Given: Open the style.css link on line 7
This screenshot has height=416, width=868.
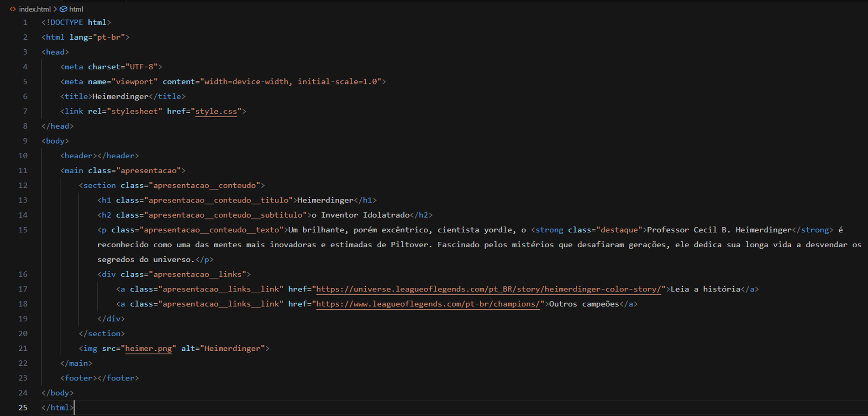Looking at the screenshot, I should click(216, 111).
